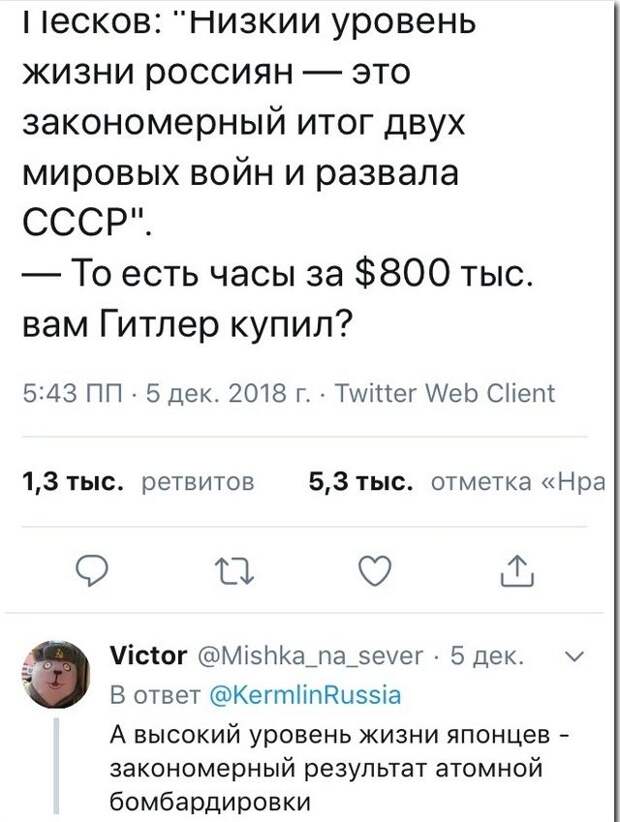
Task: Expand the chevron menu on Victor's reply
Action: click(575, 655)
